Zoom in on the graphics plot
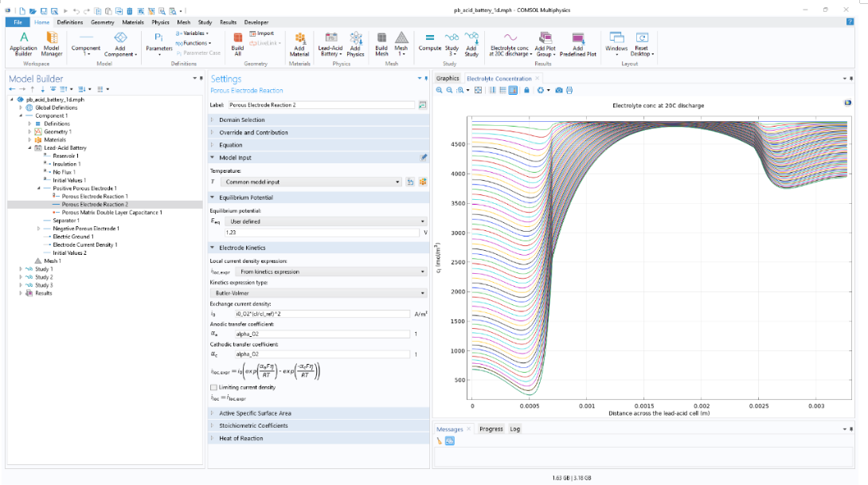Screen dimensions: 868x485 pos(439,90)
